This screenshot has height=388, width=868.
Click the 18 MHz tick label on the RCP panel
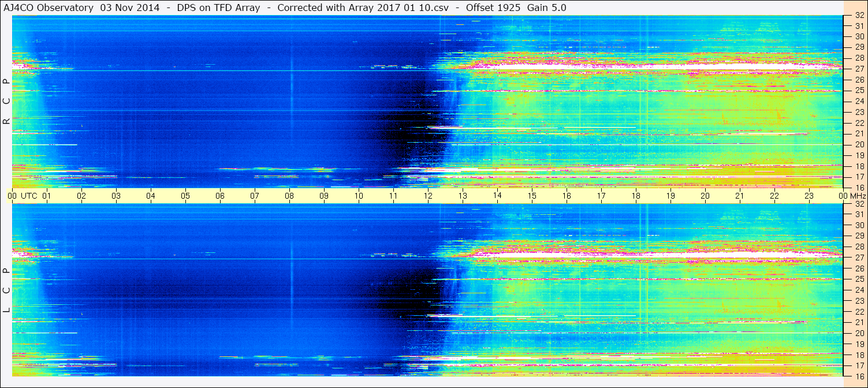click(859, 166)
